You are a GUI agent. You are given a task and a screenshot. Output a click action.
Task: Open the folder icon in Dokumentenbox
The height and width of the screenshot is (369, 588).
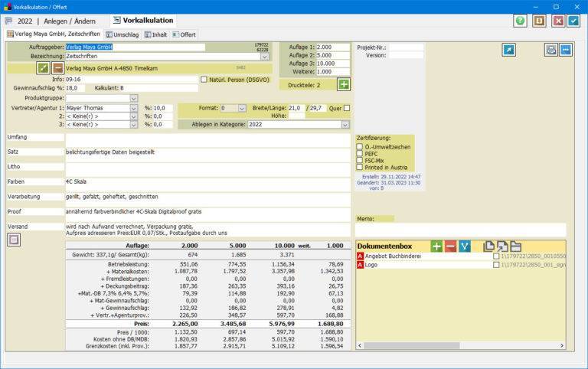point(516,246)
